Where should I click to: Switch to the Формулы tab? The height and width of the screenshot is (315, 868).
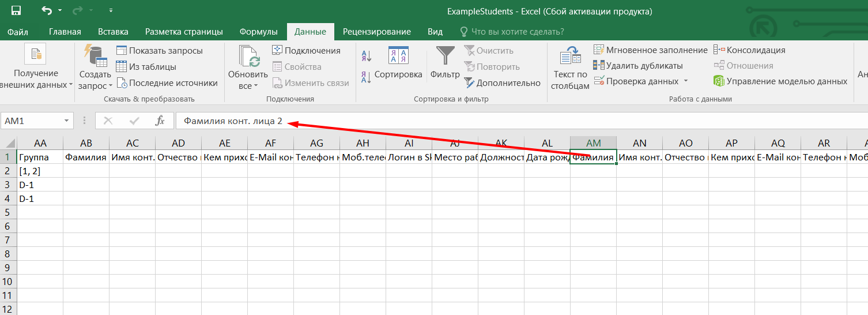click(x=259, y=32)
